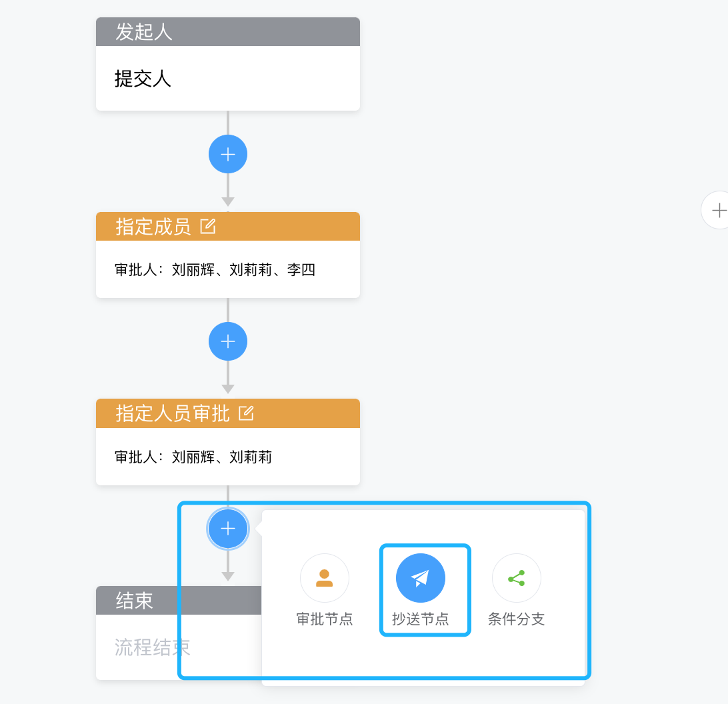This screenshot has height=704, width=728.
Task: Click the 结束 node header
Action: click(x=179, y=601)
